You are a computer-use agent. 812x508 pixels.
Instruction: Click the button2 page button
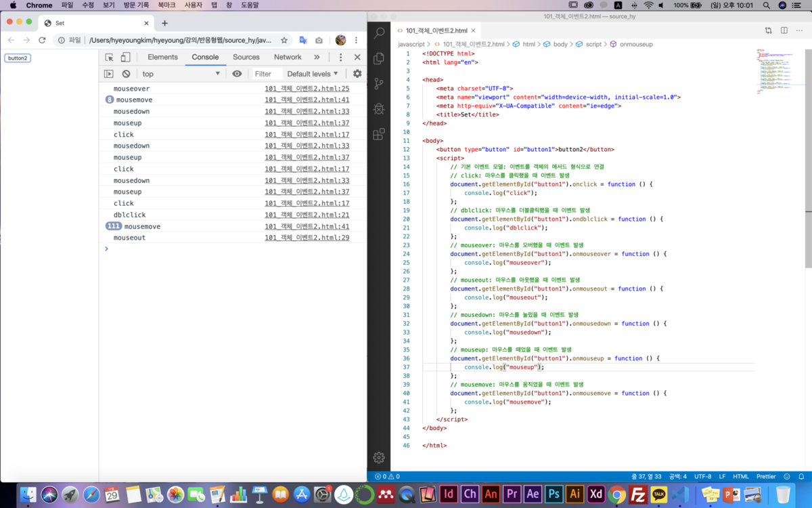[18, 58]
